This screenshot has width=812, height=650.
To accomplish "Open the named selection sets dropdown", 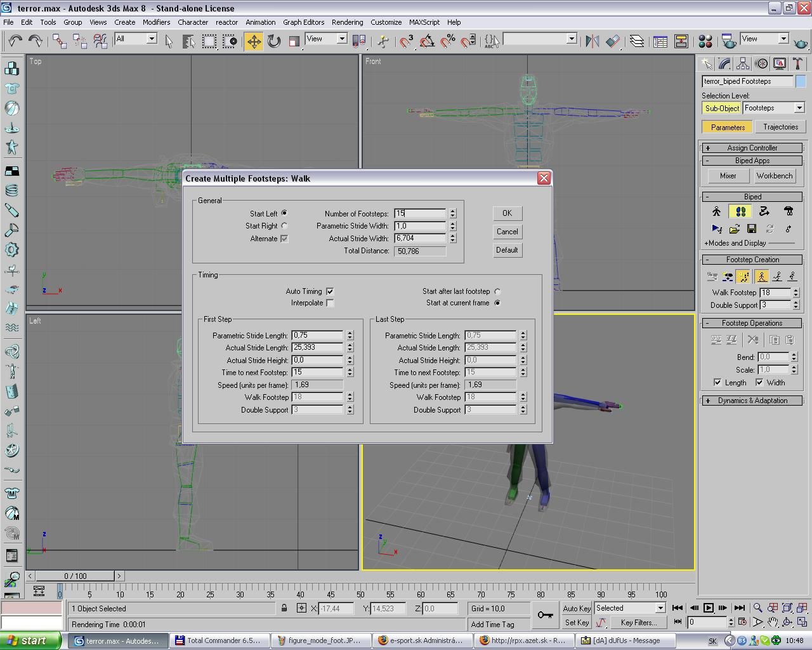I will pyautogui.click(x=540, y=39).
